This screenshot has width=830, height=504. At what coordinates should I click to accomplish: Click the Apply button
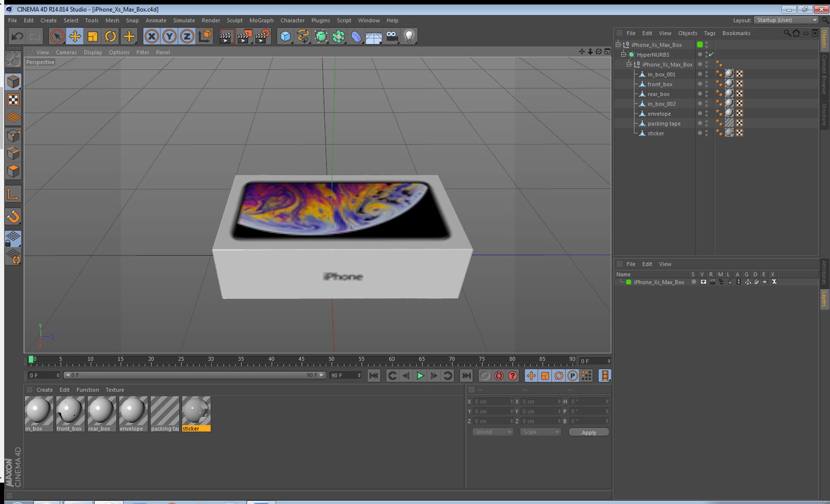589,432
